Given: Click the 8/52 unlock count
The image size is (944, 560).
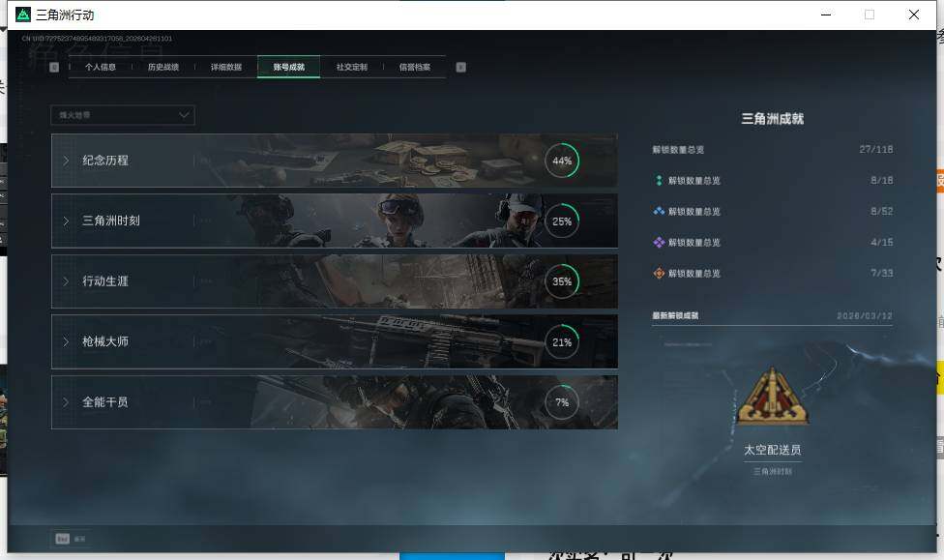Looking at the screenshot, I should point(881,212).
